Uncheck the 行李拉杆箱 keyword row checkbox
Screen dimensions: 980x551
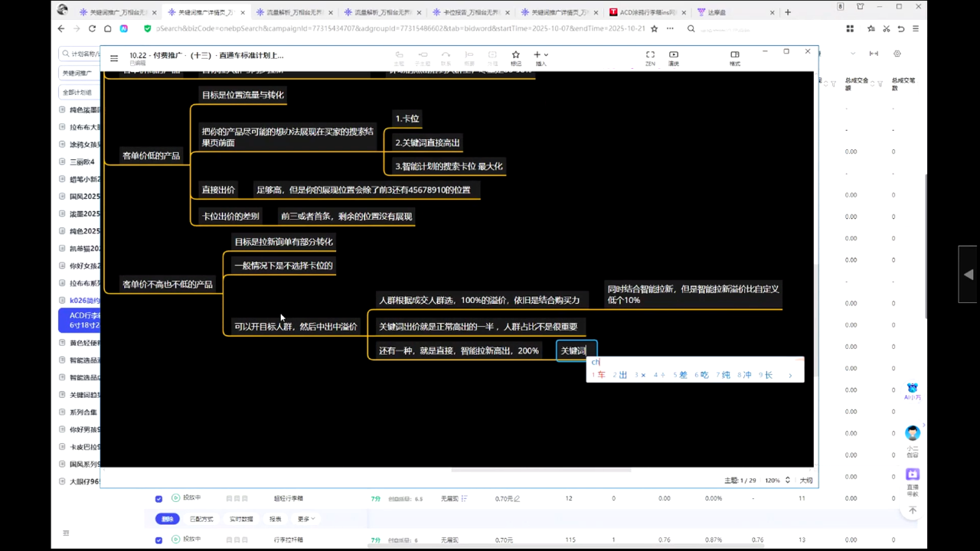point(159,540)
